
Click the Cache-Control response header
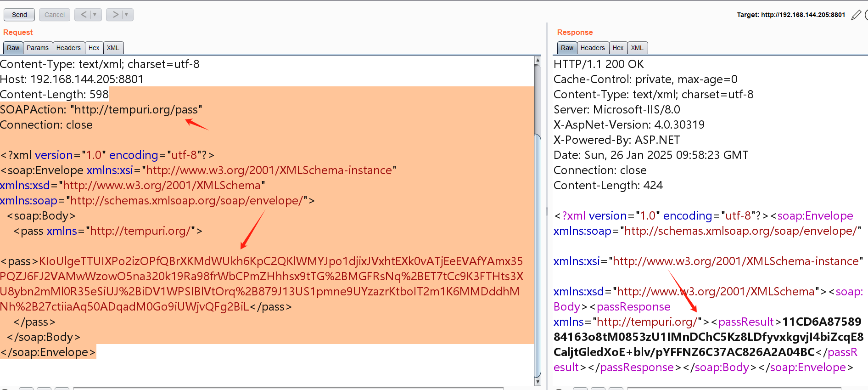[x=645, y=79]
